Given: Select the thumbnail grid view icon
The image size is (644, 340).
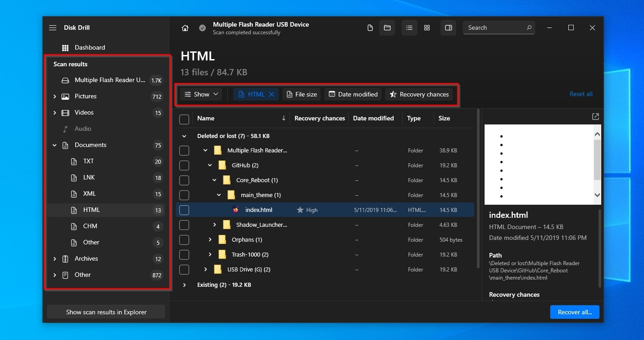Looking at the screenshot, I should pos(427,28).
